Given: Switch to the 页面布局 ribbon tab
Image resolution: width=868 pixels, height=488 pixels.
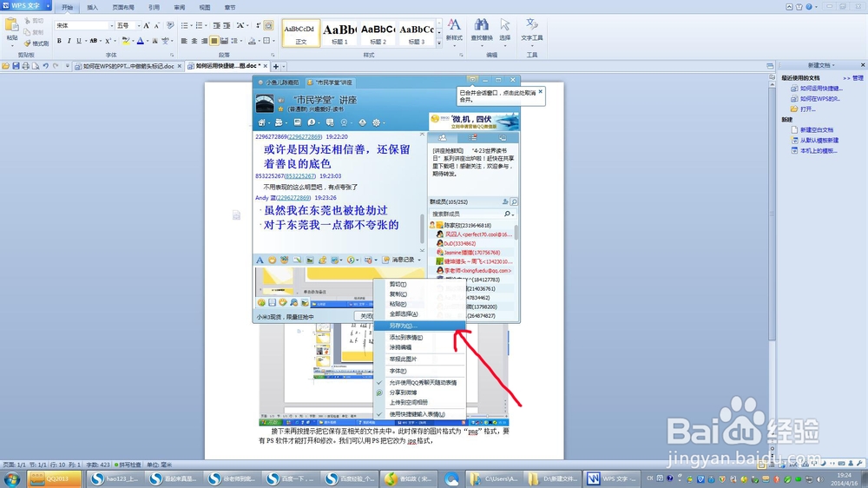Looking at the screenshot, I should 123,7.
